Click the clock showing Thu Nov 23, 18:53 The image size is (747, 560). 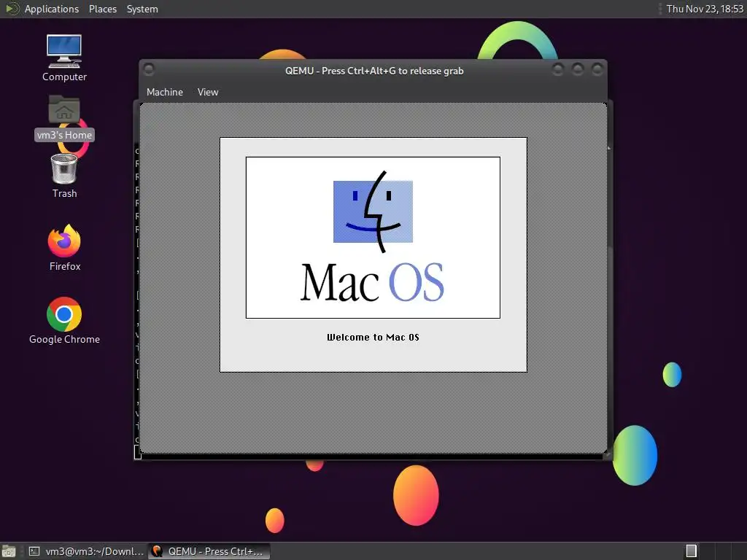point(705,9)
